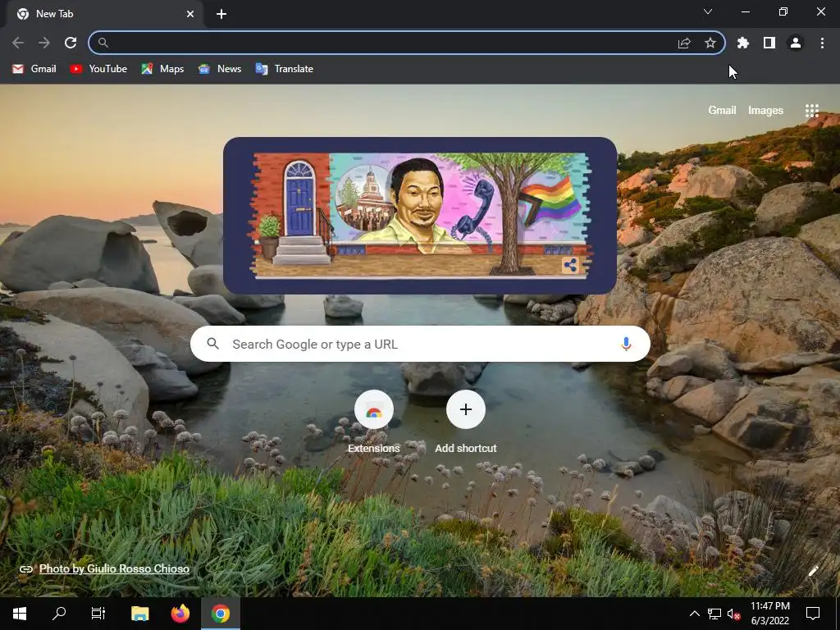
Task: Click the muted volume tray icon
Action: [734, 614]
